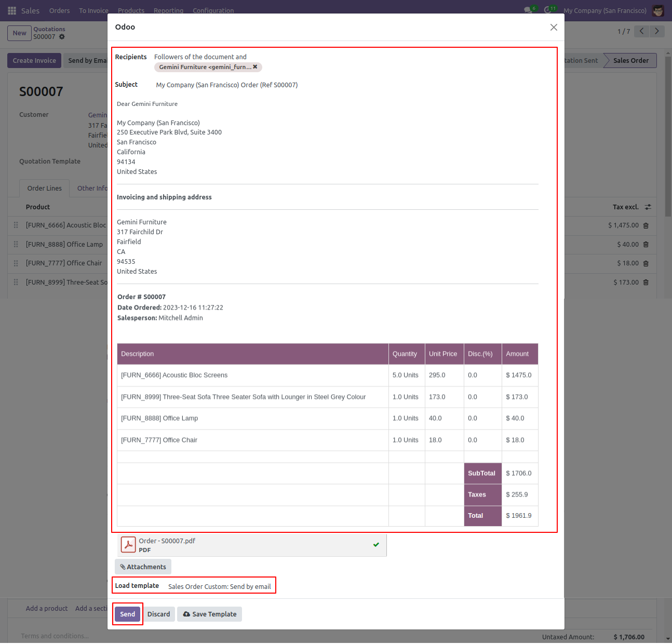Open the discuss messages icon in navbar

tap(529, 10)
